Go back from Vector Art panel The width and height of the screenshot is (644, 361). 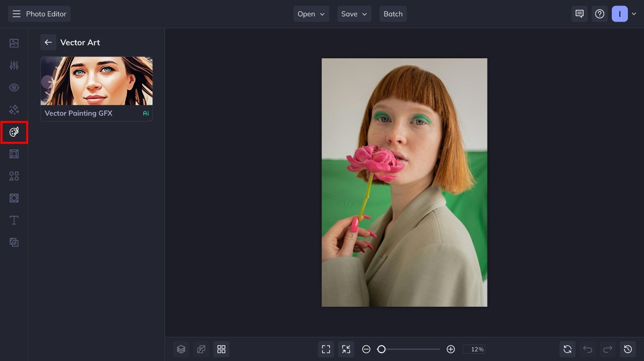tap(48, 42)
